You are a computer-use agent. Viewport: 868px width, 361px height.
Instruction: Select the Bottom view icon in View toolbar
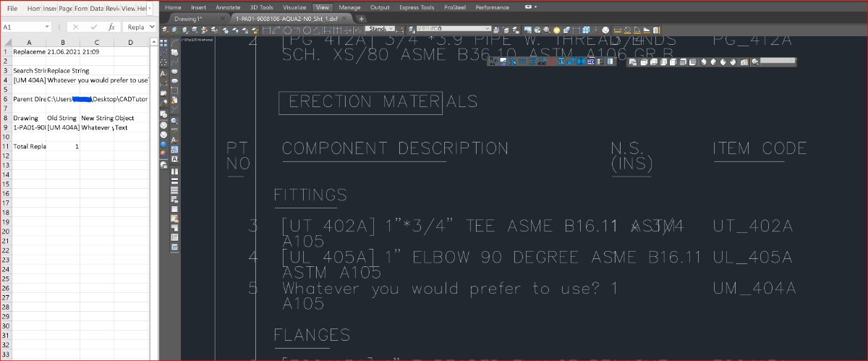click(x=654, y=63)
